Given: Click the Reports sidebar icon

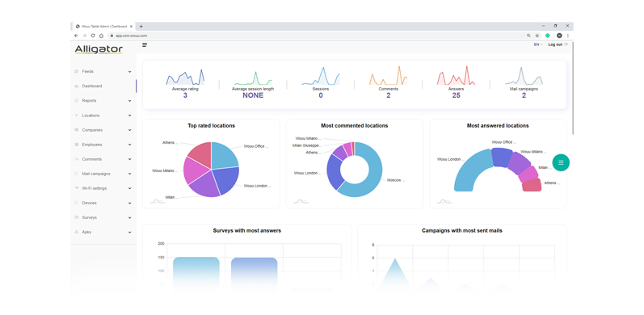Looking at the screenshot, I should [x=76, y=101].
